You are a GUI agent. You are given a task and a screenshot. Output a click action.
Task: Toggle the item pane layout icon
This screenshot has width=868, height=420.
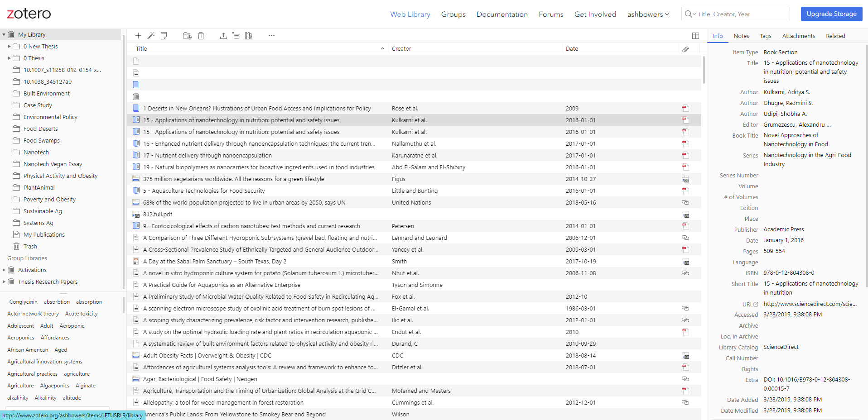[696, 35]
